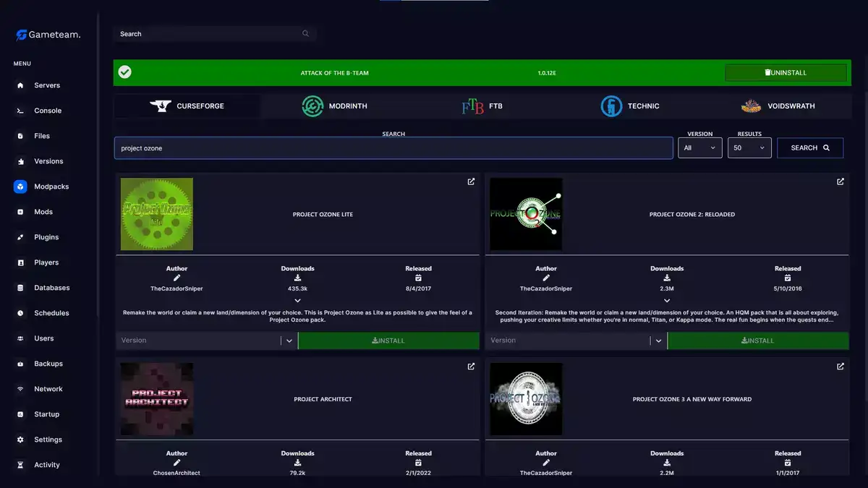The width and height of the screenshot is (868, 488).
Task: Switch to the Modrinth tab
Action: [334, 106]
